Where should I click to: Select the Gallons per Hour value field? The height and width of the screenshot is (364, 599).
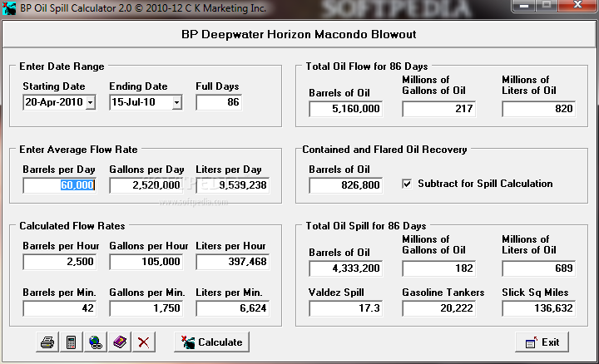146,262
